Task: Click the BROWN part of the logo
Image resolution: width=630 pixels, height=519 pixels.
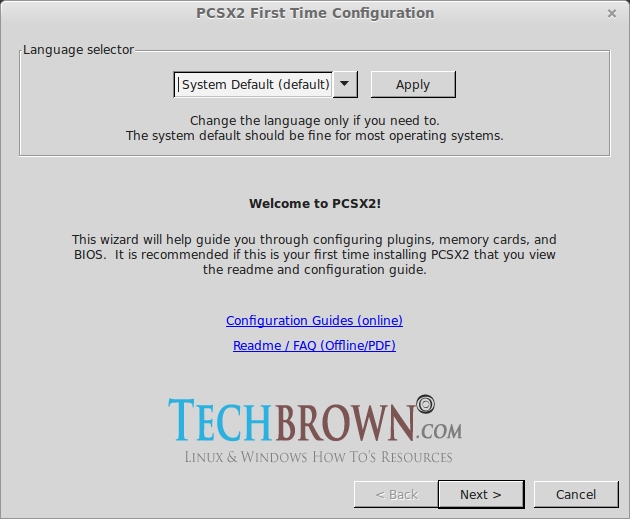Action: pyautogui.click(x=344, y=421)
